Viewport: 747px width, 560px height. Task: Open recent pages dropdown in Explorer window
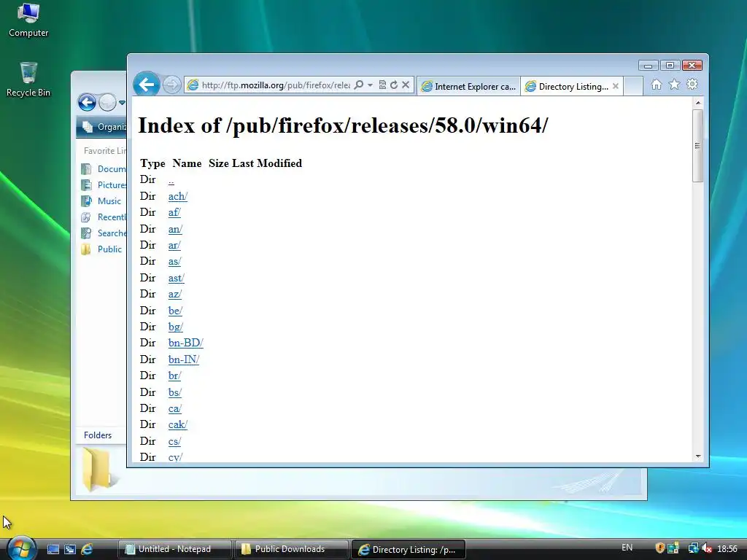click(122, 103)
